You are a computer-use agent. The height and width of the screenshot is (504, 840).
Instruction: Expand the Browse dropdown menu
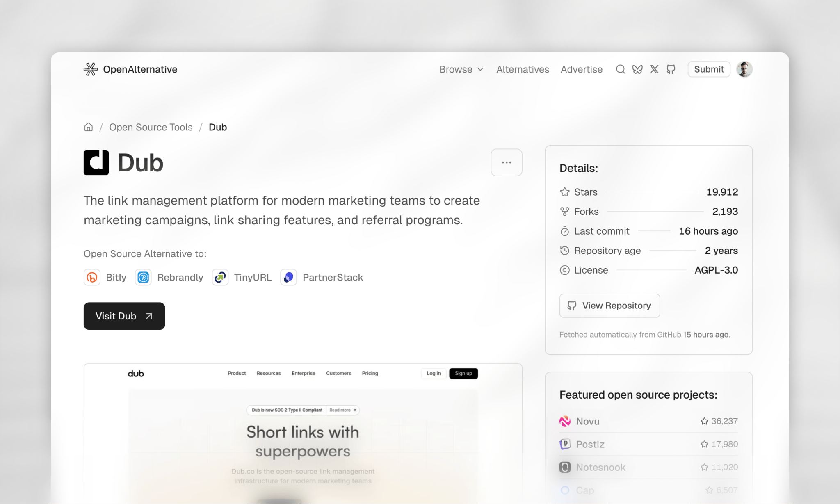(x=461, y=69)
